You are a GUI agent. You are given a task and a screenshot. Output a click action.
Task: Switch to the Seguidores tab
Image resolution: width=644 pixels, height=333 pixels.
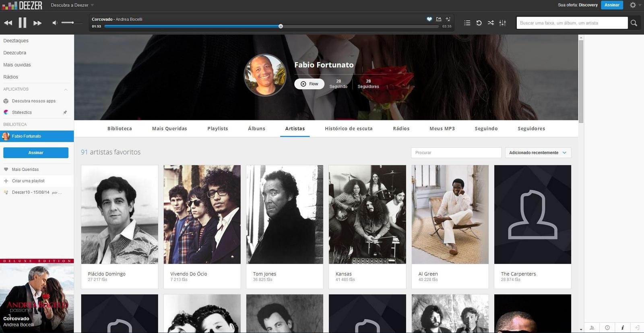point(531,128)
